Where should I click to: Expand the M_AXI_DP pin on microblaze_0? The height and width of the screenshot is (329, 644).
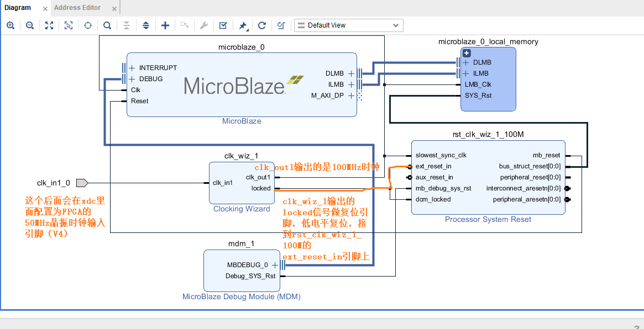point(350,95)
